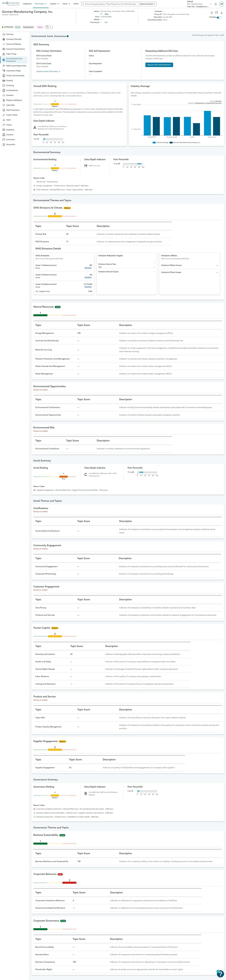Click the LW user avatar
The image size is (226, 980).
(x=221, y=4)
